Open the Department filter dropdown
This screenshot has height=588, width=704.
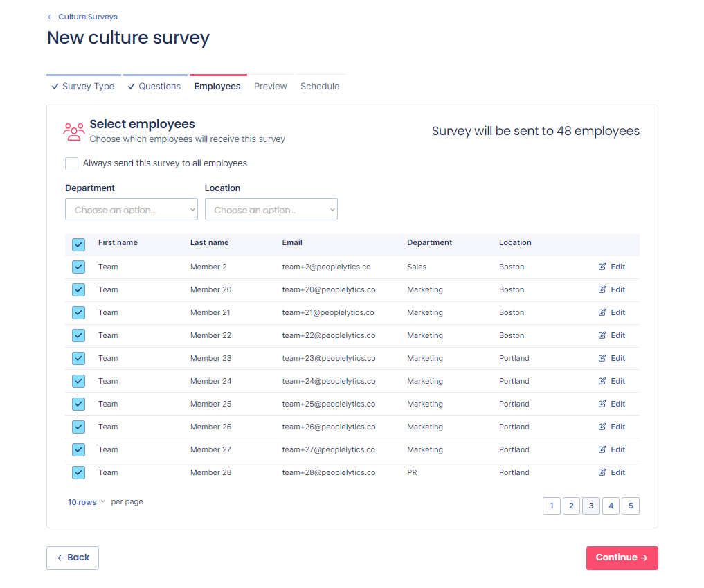(x=132, y=210)
